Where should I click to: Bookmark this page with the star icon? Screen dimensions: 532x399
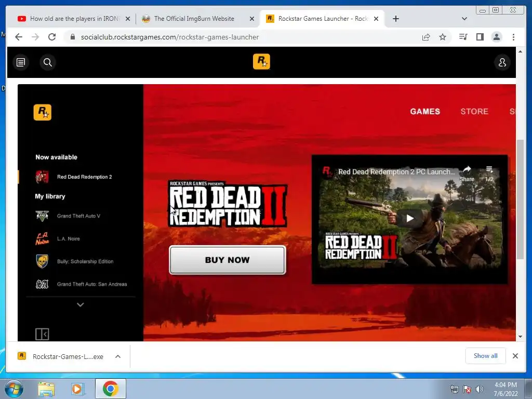coord(443,37)
